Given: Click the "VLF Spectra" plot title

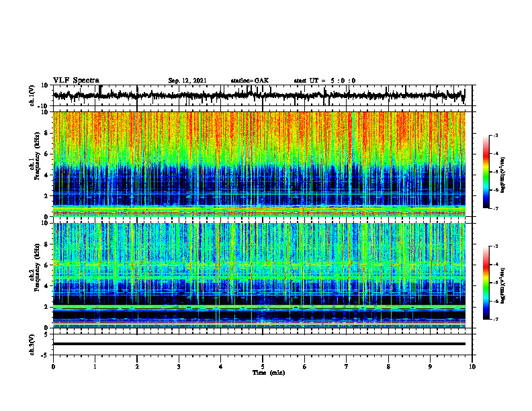Looking at the screenshot, I should tap(76, 81).
